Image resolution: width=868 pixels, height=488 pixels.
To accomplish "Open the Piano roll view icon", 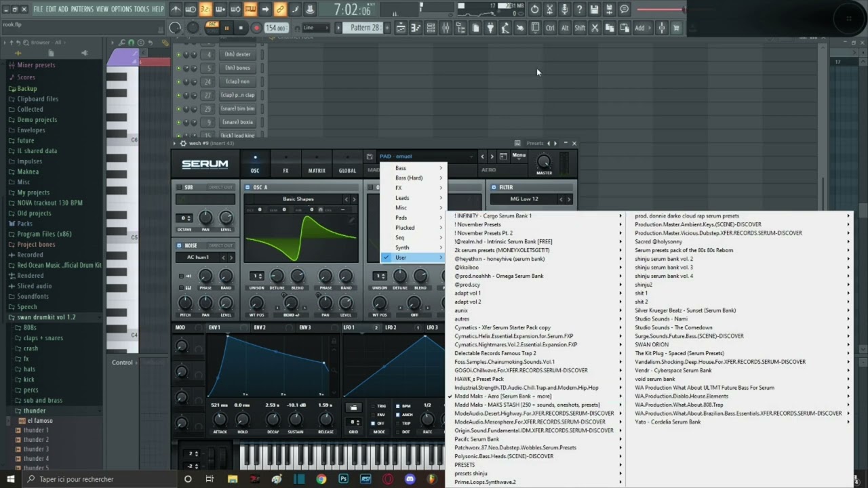I will click(x=414, y=28).
